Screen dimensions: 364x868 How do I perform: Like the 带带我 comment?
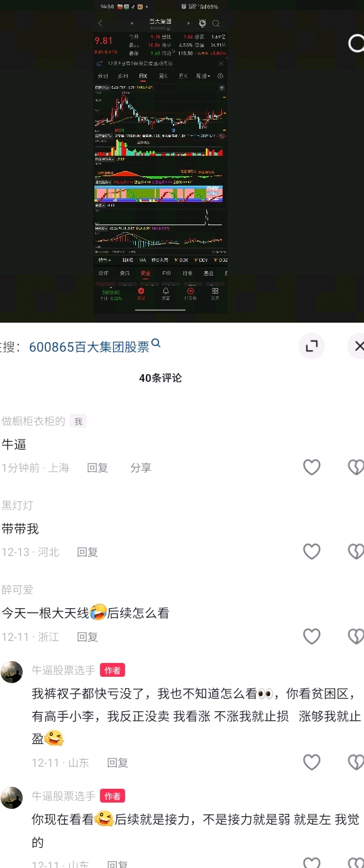[x=312, y=551]
